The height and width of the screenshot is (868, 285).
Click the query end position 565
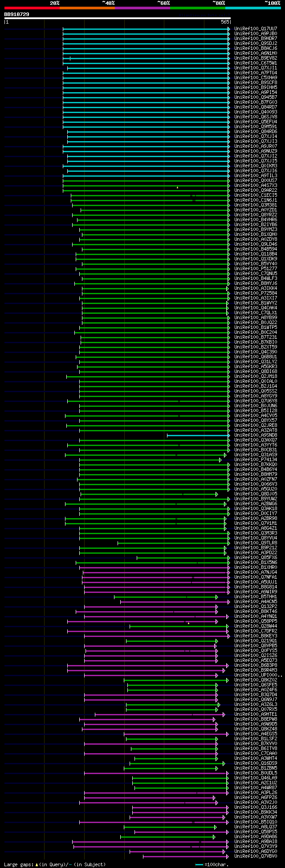coord(225,22)
